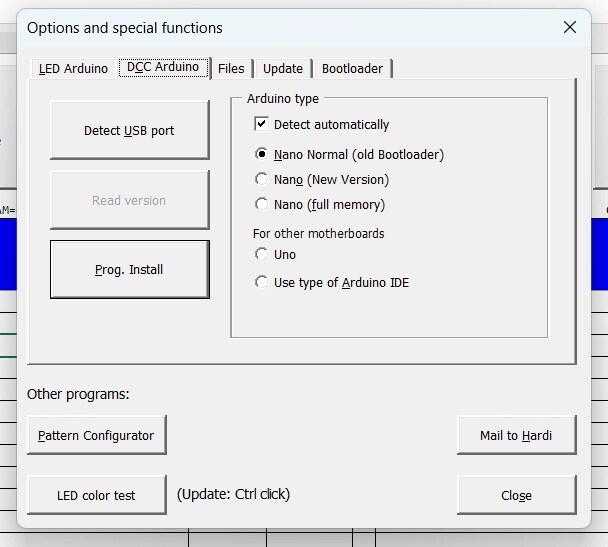Click the Prog. Install button

129,269
